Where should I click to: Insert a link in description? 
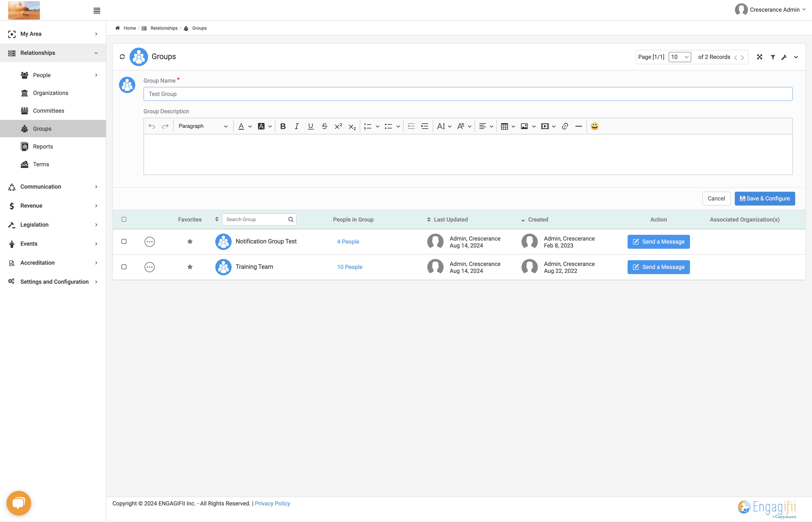click(565, 126)
